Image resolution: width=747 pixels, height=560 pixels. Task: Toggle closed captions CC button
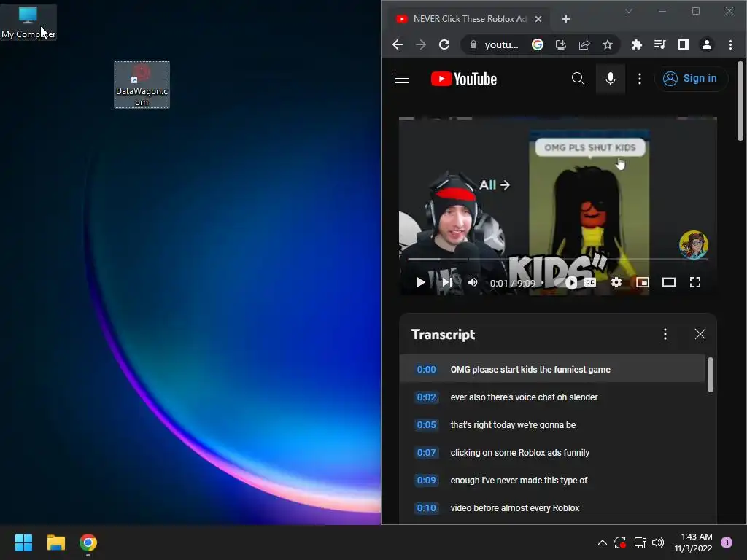click(590, 282)
